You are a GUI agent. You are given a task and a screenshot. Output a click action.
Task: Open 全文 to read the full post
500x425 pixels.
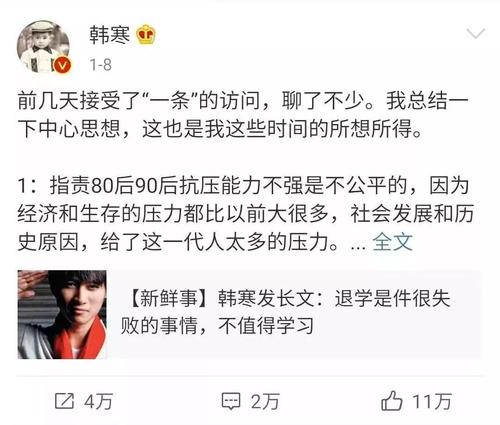pyautogui.click(x=392, y=242)
